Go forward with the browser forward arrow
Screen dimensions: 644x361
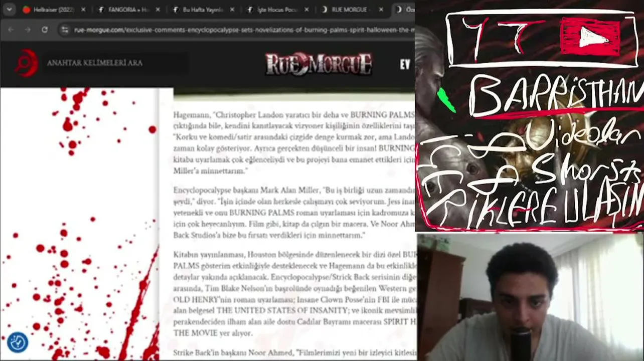pos(28,30)
